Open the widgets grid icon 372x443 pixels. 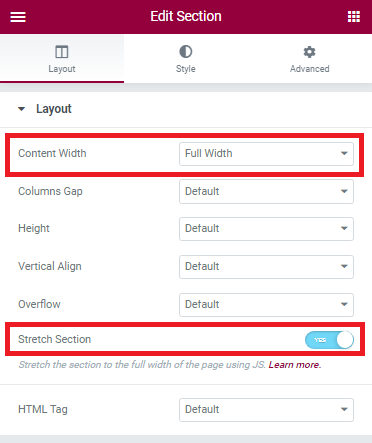(354, 16)
